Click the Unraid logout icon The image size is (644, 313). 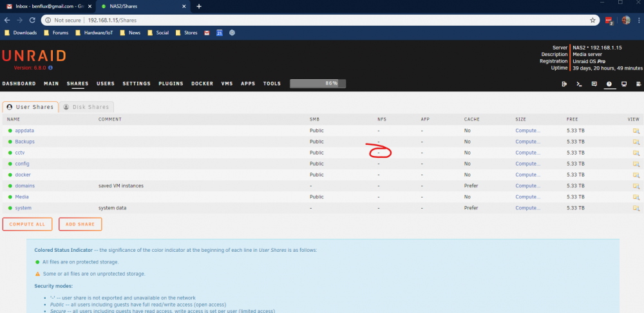(564, 84)
